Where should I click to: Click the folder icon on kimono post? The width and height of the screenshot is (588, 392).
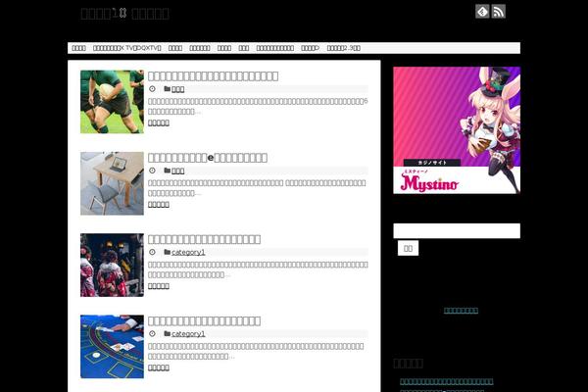click(x=168, y=252)
